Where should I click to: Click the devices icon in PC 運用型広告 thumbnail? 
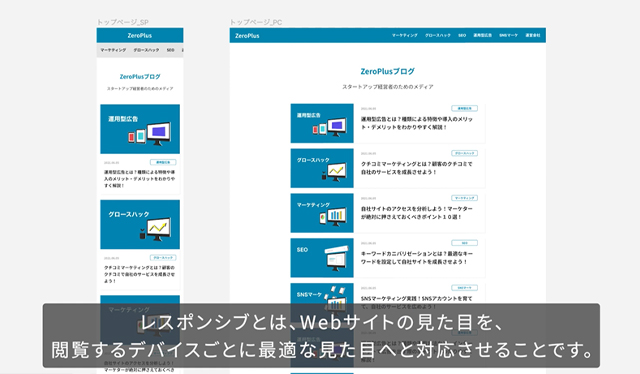coord(330,127)
